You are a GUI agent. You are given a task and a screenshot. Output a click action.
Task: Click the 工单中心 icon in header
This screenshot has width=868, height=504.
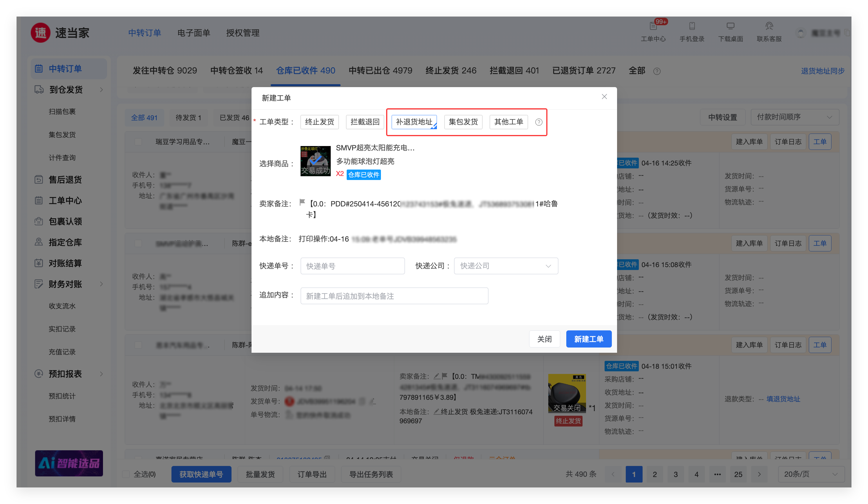(x=653, y=26)
